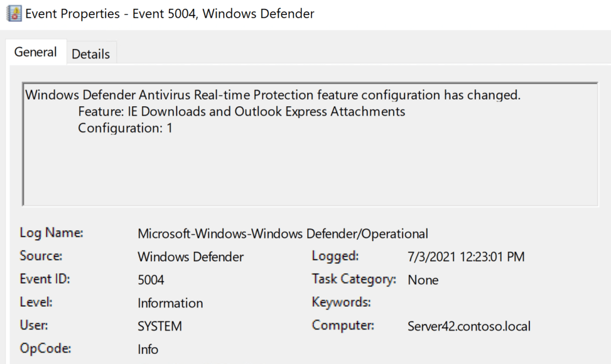Click the Logged date and time value
The height and width of the screenshot is (364, 611).
click(466, 257)
